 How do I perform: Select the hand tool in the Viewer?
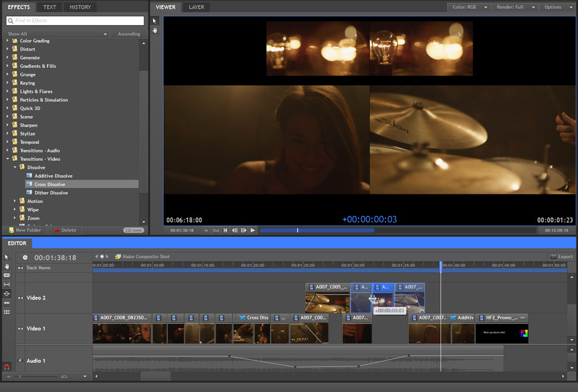(x=155, y=30)
